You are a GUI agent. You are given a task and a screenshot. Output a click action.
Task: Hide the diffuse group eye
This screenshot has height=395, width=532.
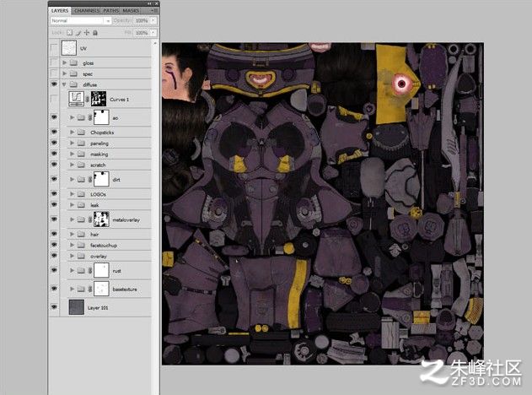[54, 84]
